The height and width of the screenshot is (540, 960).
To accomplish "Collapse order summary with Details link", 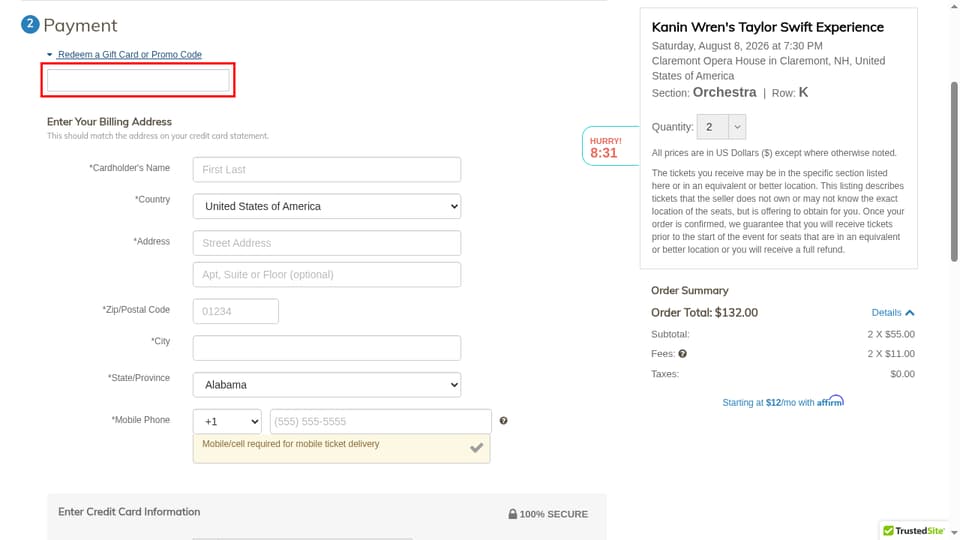I will pos(893,312).
